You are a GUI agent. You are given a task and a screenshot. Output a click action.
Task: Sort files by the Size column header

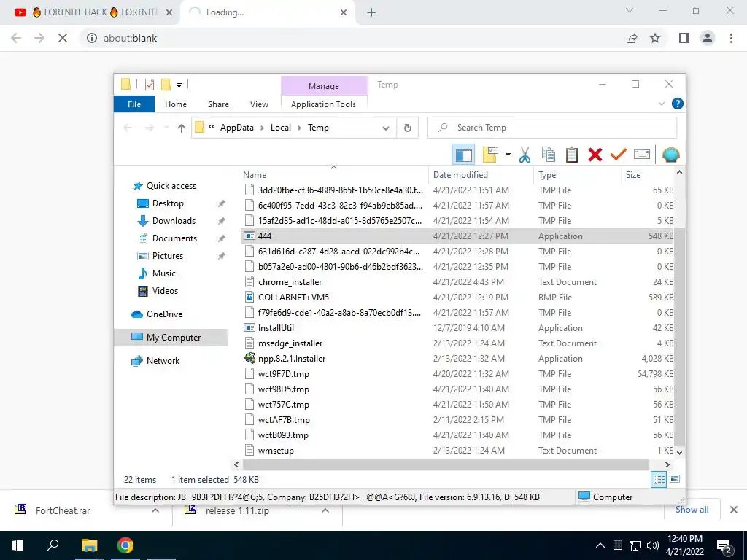(x=648, y=175)
